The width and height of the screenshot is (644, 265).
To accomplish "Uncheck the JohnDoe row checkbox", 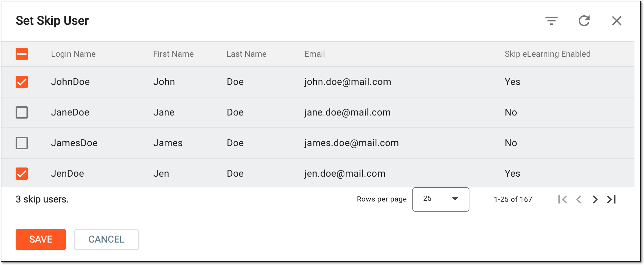I will [x=22, y=82].
